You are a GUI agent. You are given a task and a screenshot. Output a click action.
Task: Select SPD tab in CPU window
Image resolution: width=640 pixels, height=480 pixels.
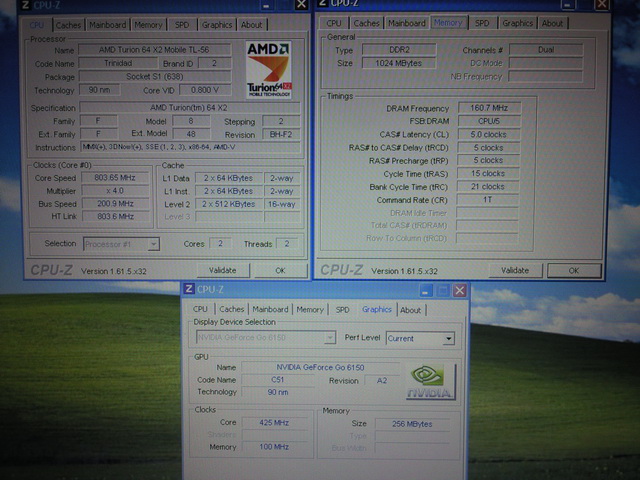click(x=182, y=25)
